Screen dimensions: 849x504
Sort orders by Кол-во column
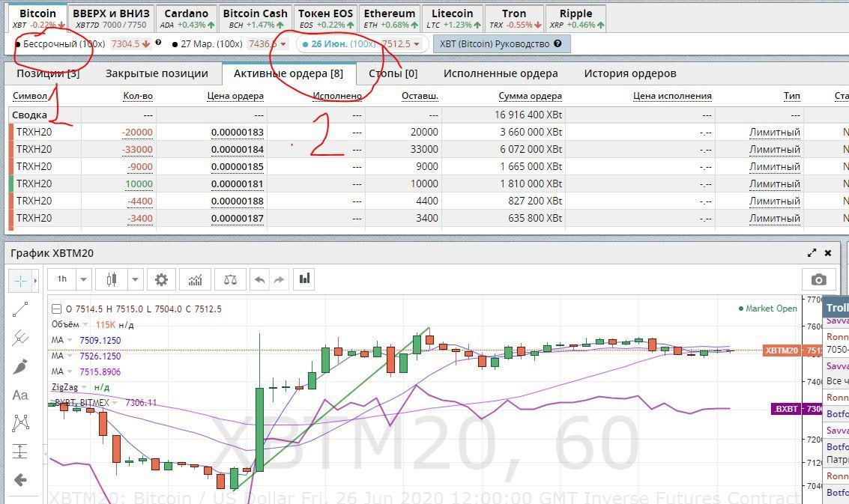point(138,96)
